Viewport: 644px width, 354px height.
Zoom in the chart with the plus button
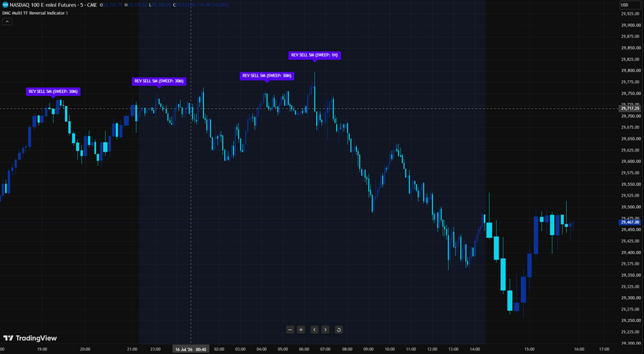[301, 330]
